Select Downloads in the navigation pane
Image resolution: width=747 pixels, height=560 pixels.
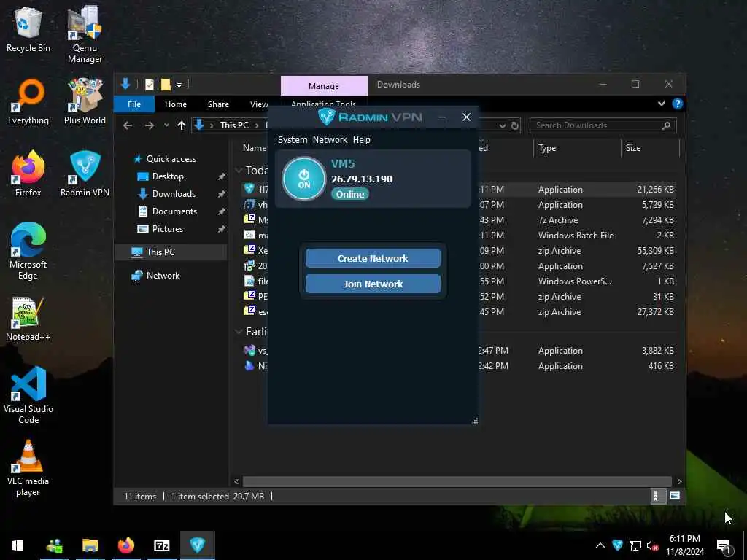pos(174,194)
